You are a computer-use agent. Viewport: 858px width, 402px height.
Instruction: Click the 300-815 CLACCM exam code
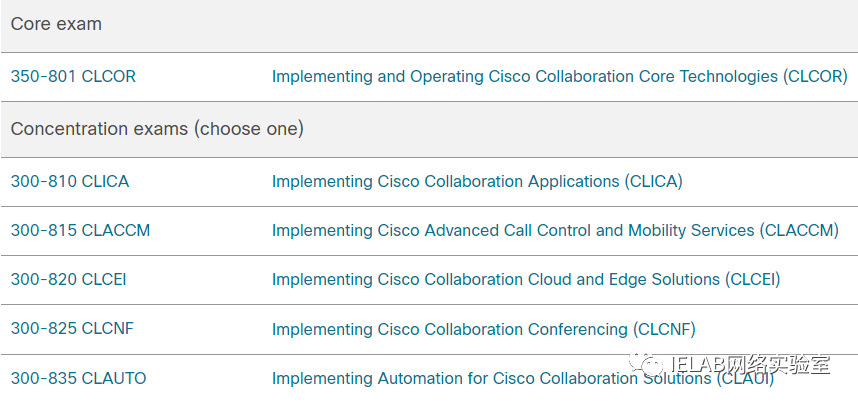coord(80,230)
